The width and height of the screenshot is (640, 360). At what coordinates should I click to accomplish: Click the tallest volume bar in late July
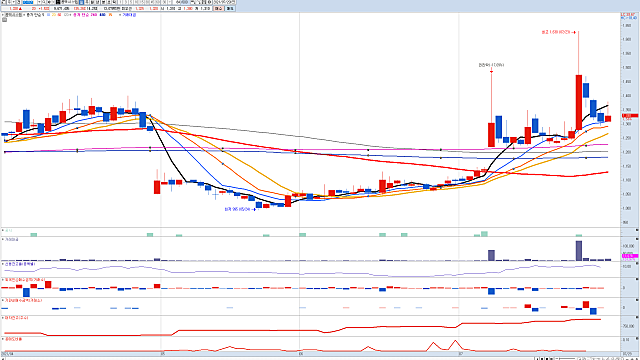tap(579, 251)
